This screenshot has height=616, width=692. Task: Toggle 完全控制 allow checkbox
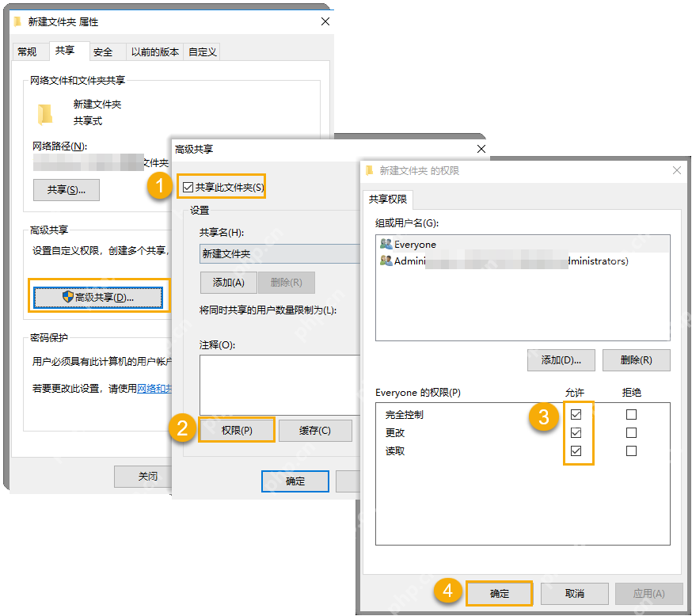pos(576,414)
